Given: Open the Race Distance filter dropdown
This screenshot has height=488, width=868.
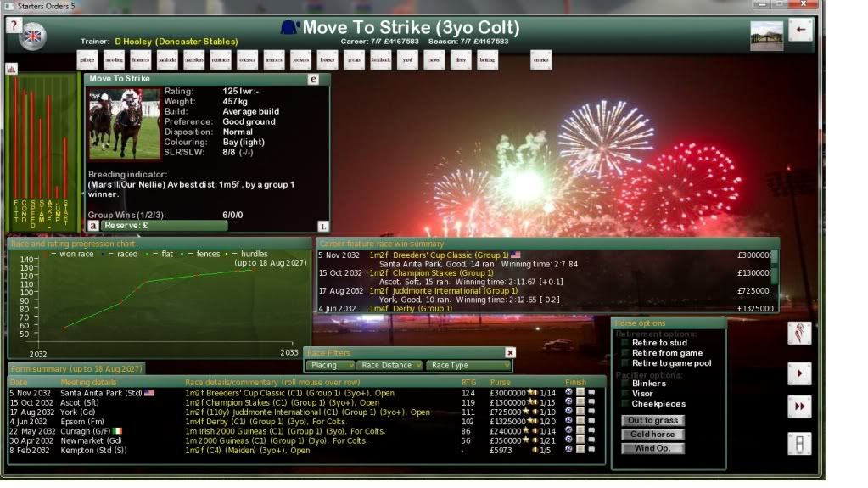Looking at the screenshot, I should pyautogui.click(x=389, y=365).
